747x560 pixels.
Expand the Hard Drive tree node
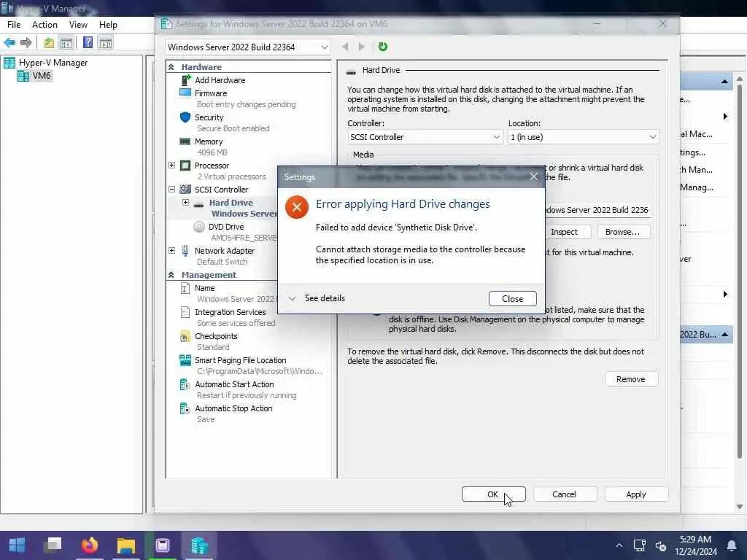(185, 203)
